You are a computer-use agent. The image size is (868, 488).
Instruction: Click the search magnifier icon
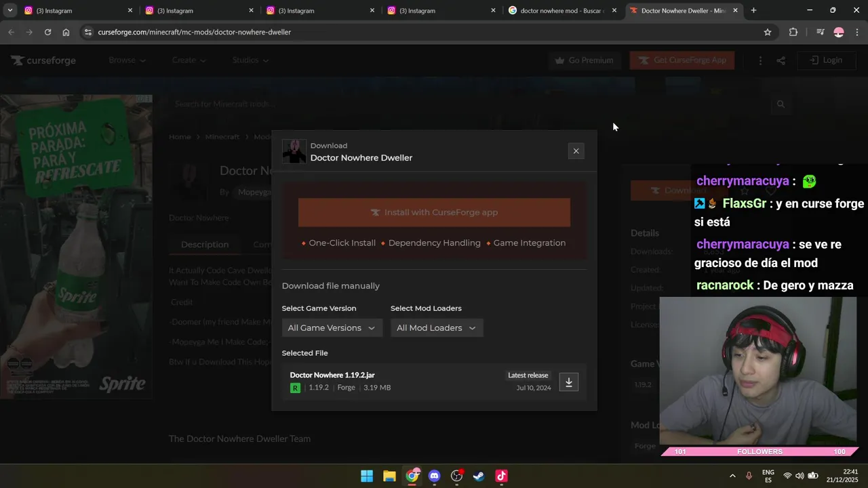(x=781, y=104)
